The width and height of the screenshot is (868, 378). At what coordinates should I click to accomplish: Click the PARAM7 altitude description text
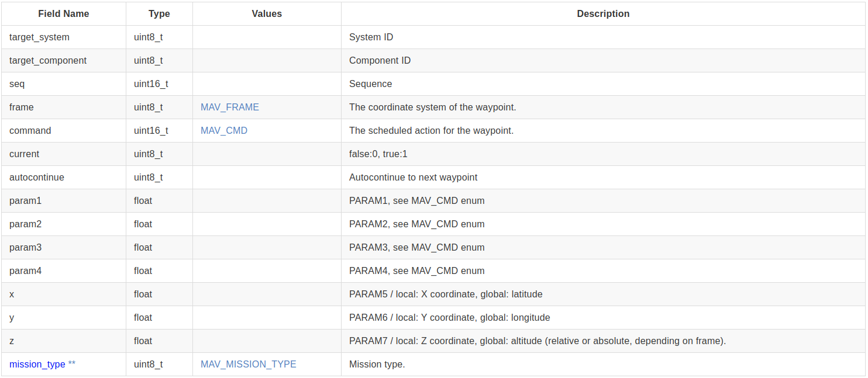tap(538, 341)
